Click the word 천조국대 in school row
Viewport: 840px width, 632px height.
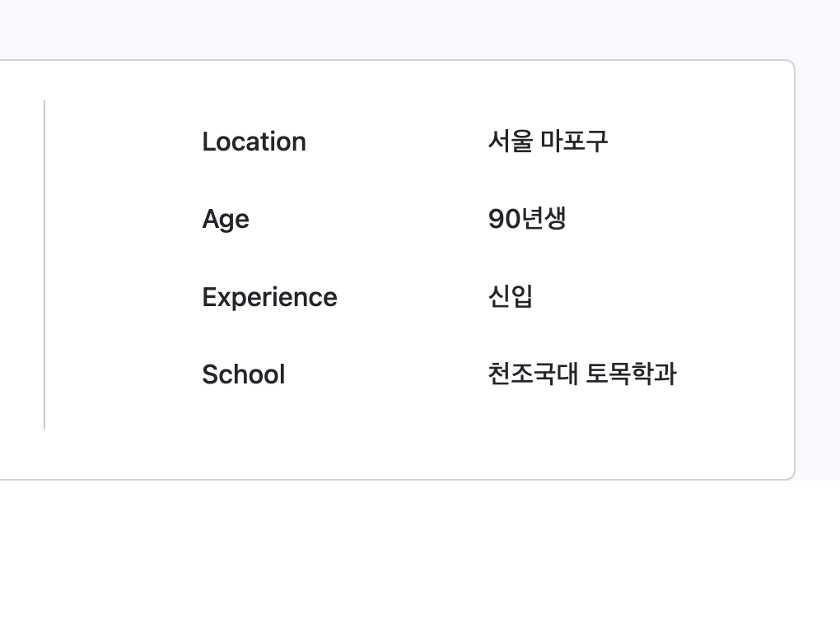click(533, 374)
